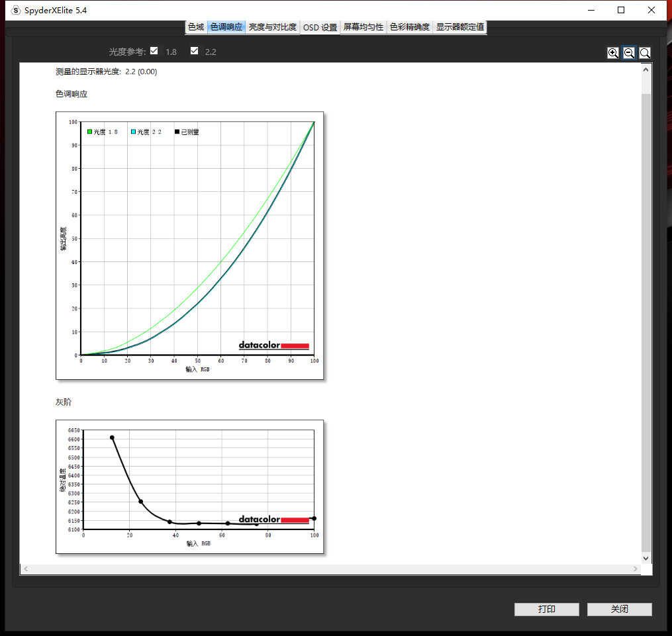
Task: Toggle the 2.2 gamma reference checkbox
Action: (x=195, y=51)
